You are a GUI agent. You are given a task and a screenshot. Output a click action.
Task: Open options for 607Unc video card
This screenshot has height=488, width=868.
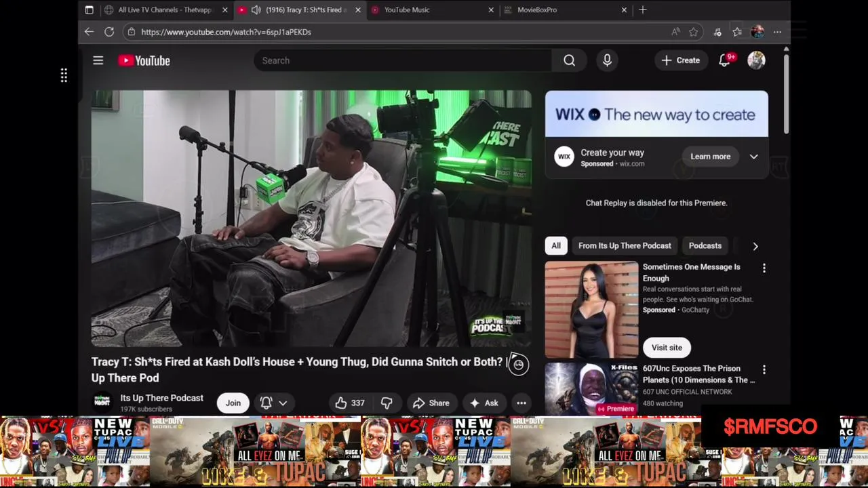764,370
